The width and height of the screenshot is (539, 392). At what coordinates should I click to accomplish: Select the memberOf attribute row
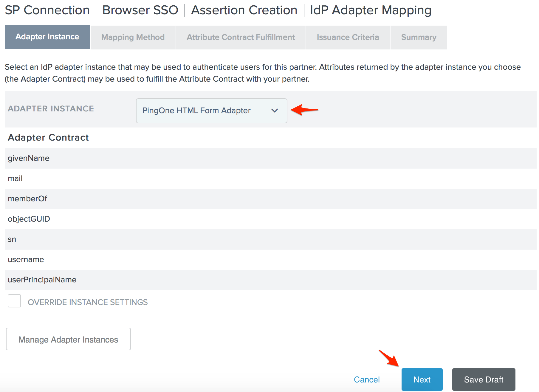coord(27,199)
